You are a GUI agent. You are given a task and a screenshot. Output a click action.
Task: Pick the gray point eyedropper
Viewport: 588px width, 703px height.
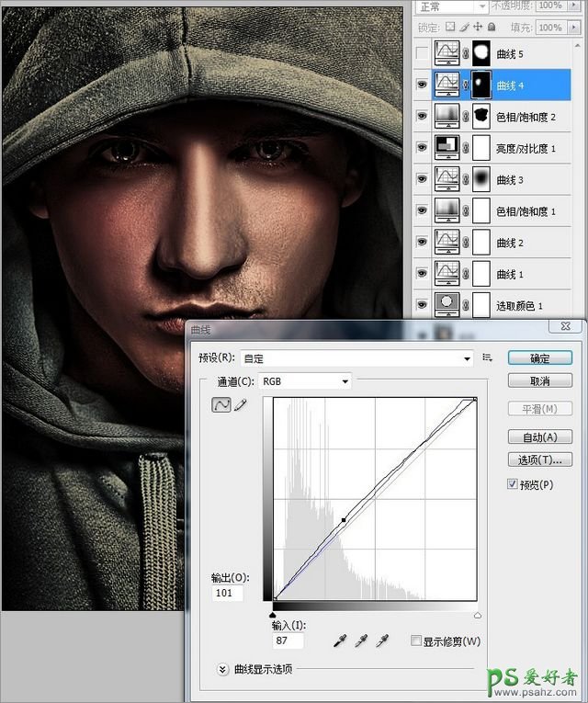tap(362, 641)
